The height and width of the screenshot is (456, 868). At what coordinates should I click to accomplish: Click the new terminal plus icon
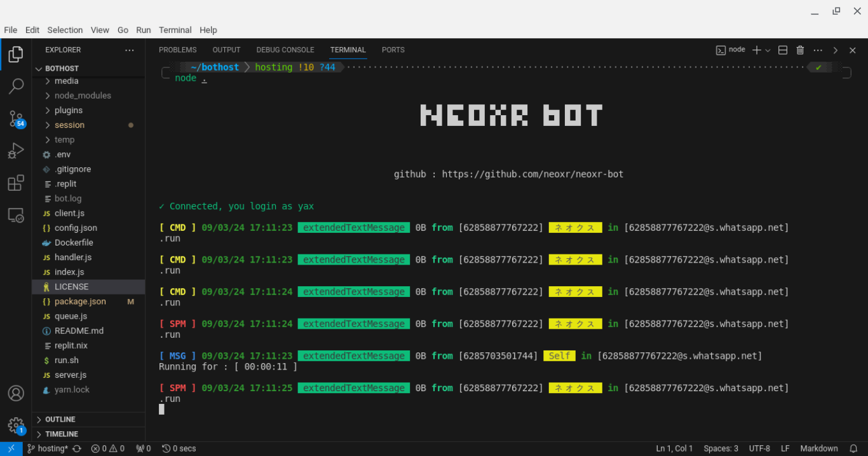(756, 50)
